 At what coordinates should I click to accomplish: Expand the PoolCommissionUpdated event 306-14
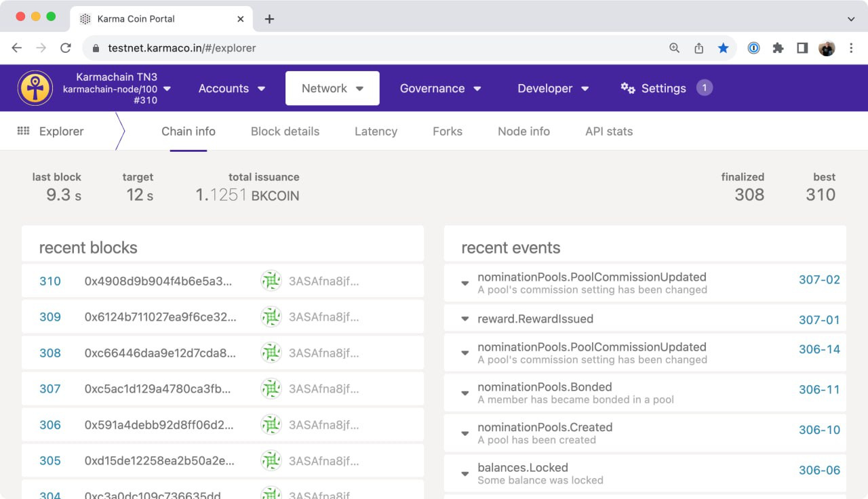[x=465, y=353]
